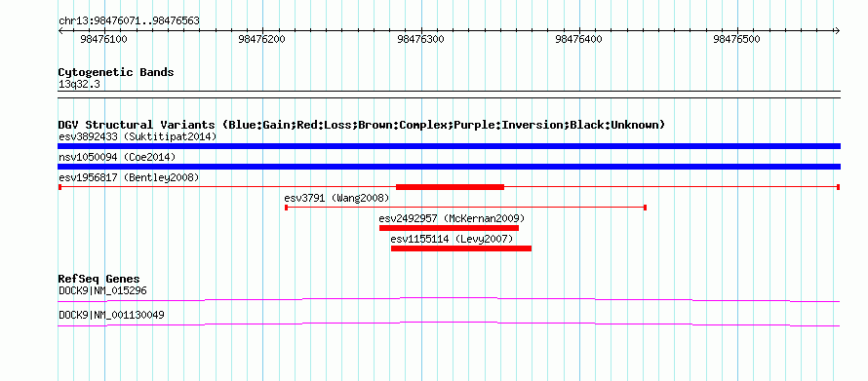This screenshot has width=868, height=381.
Task: Open variant esv3791 (Wang2008) label
Action: tap(336, 198)
